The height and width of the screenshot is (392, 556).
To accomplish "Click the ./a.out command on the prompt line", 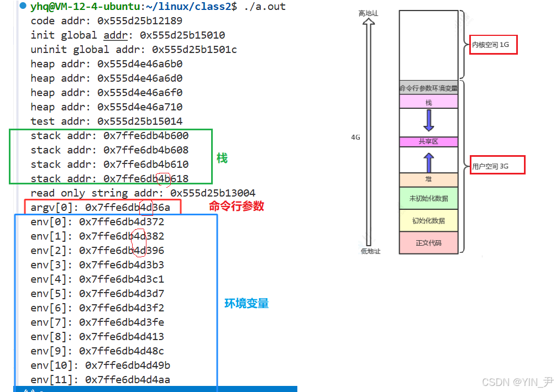I will click(x=265, y=7).
